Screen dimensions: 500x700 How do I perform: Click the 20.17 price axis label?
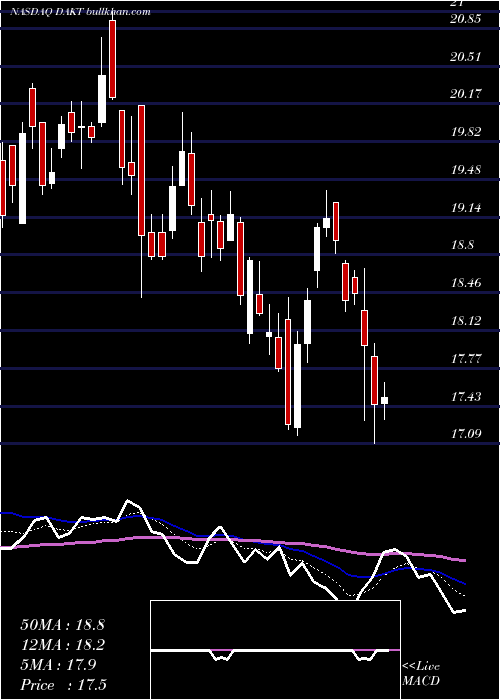point(466,94)
